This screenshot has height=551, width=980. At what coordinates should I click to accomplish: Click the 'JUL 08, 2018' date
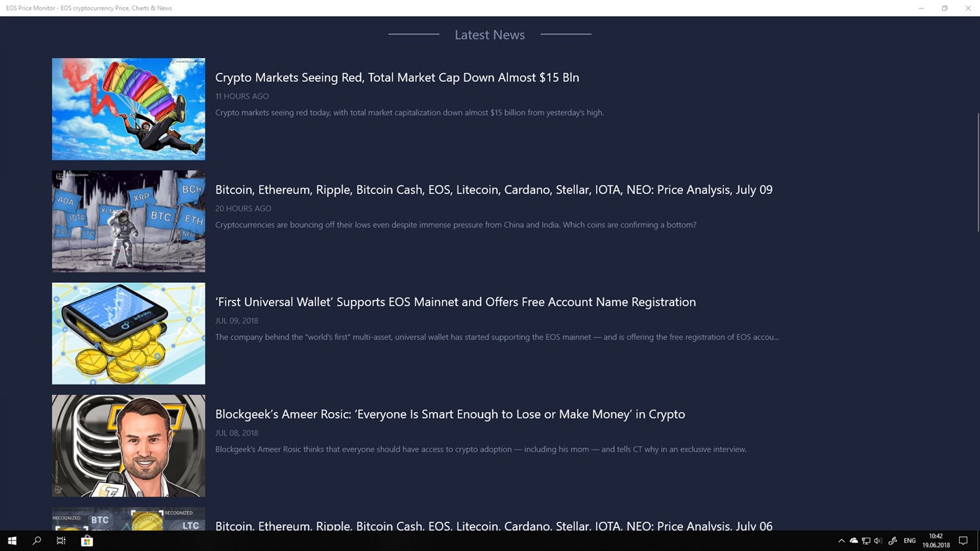point(237,433)
